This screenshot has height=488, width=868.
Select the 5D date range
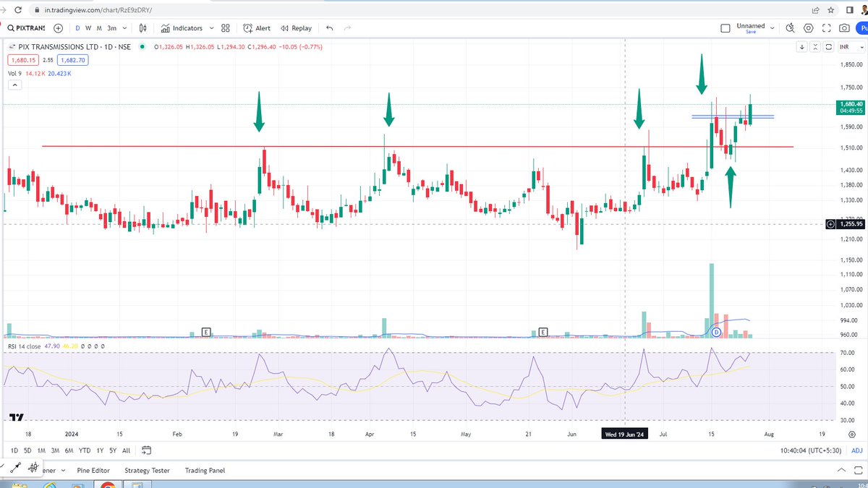pyautogui.click(x=27, y=450)
